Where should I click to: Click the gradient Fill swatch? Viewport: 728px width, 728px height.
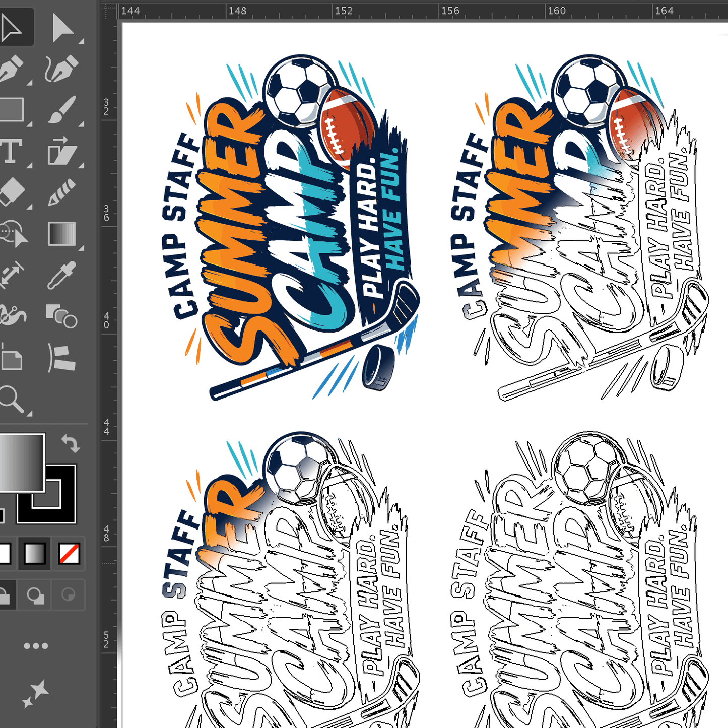point(22,462)
